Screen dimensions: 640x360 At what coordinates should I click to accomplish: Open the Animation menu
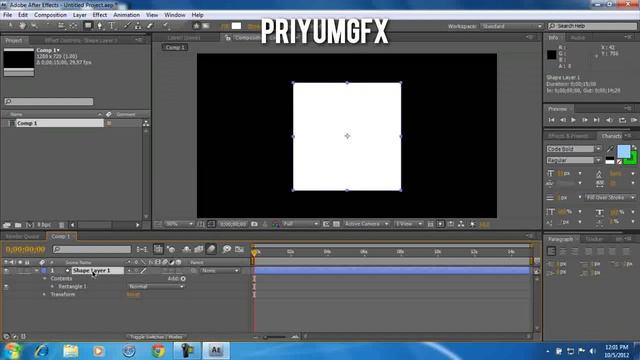(127, 15)
